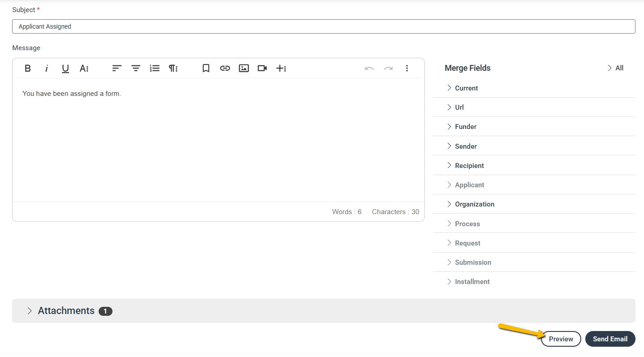Center-align the message text

tap(136, 68)
